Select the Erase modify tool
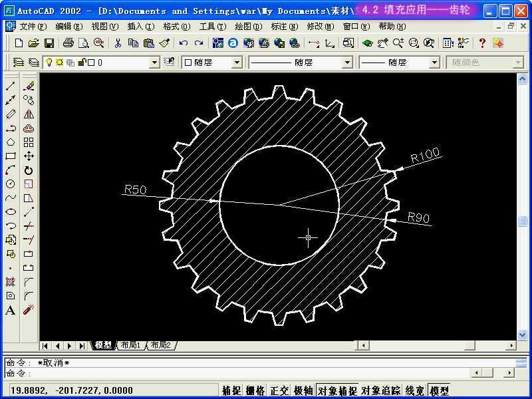This screenshot has height=399, width=532. 29,86
